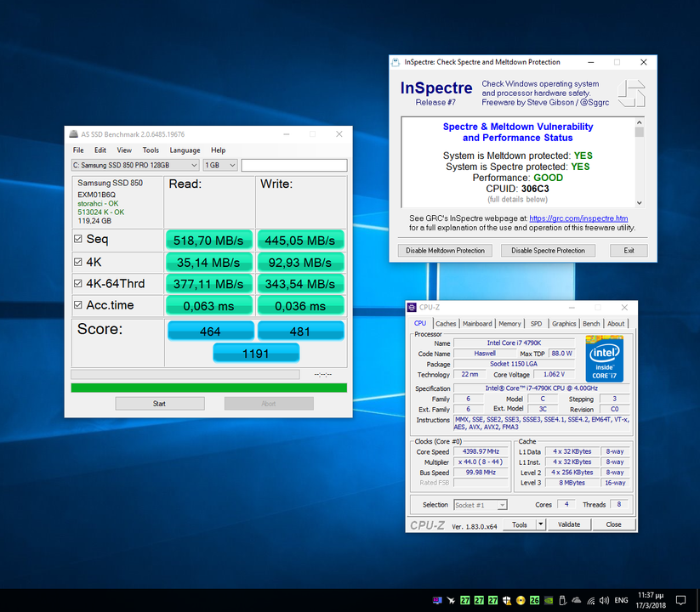Click the Validate button in CPU-Z

pos(569,524)
